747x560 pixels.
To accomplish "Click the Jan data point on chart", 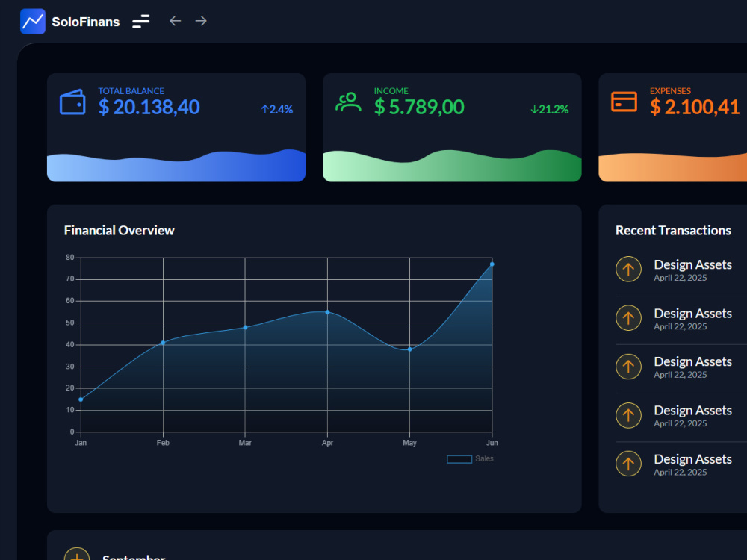I will coord(81,399).
